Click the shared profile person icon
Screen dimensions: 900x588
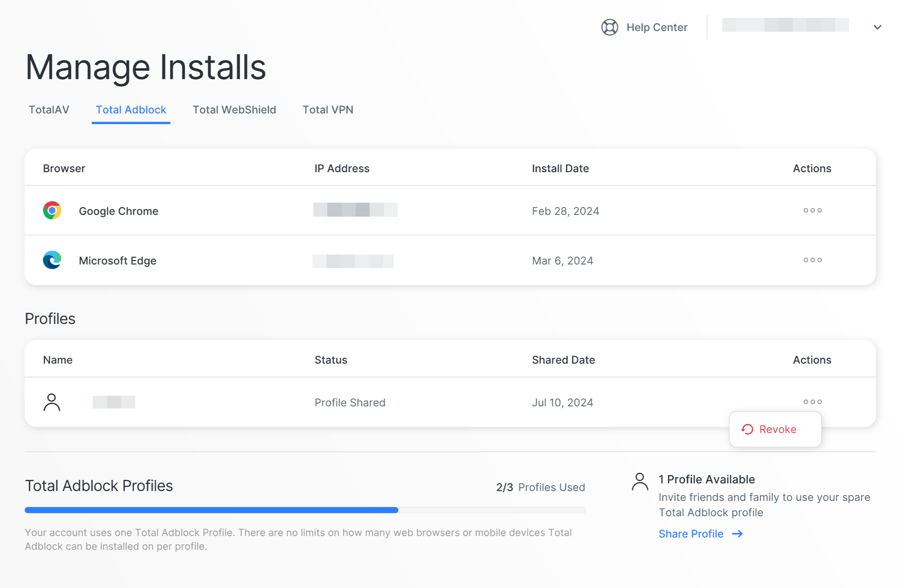tap(52, 402)
